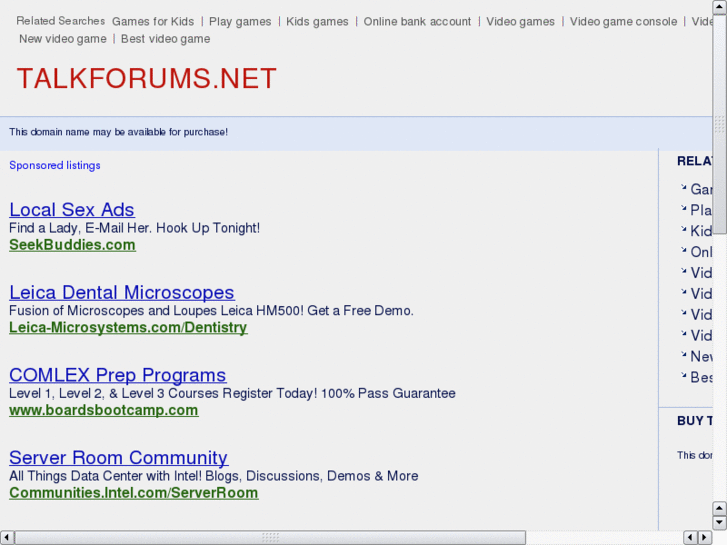Click vertical scrollbar down arrow at bottom
The height and width of the screenshot is (545, 727).
point(720,523)
